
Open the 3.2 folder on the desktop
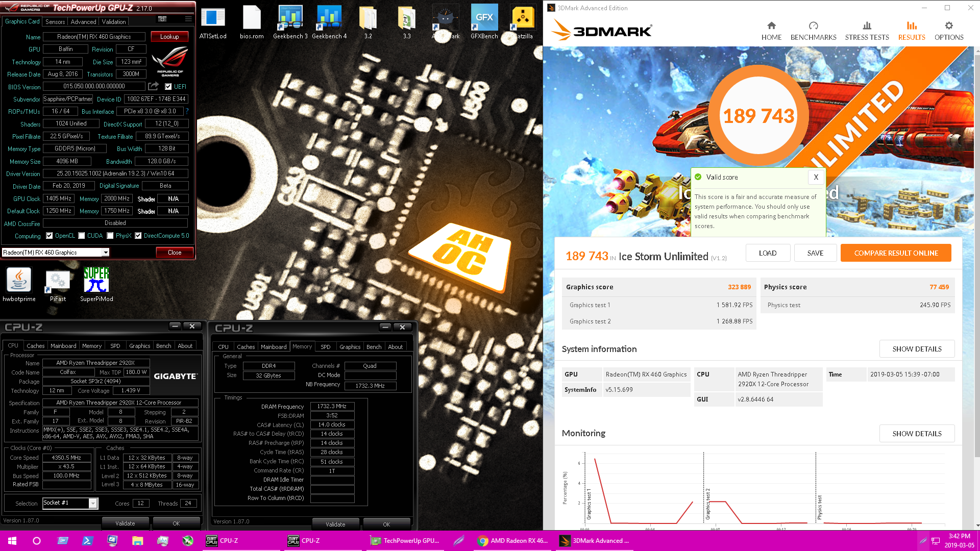point(368,22)
